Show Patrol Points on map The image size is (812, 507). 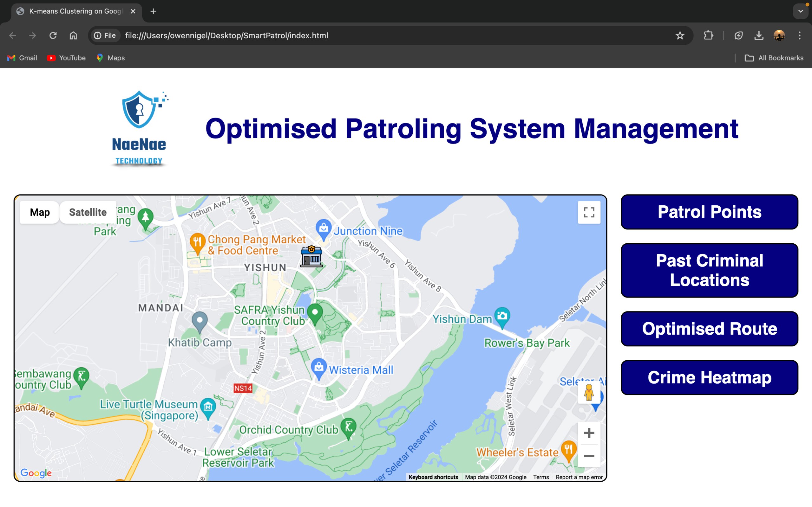click(709, 212)
